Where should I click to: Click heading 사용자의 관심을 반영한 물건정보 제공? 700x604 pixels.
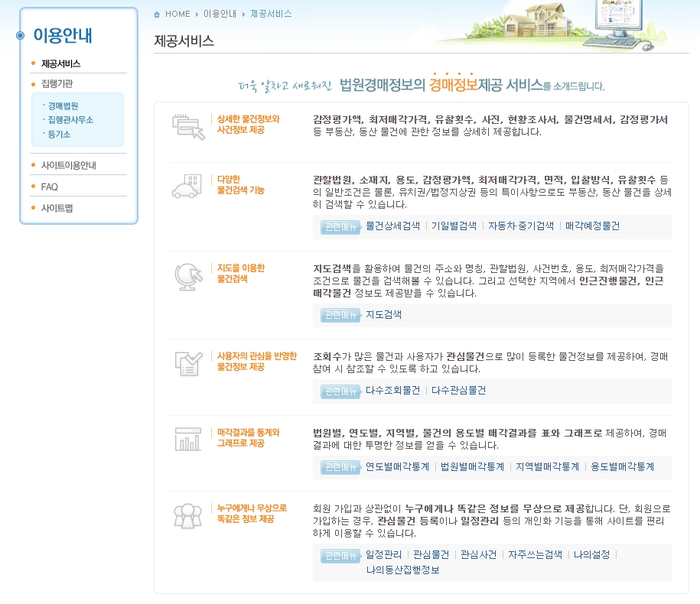tap(257, 362)
